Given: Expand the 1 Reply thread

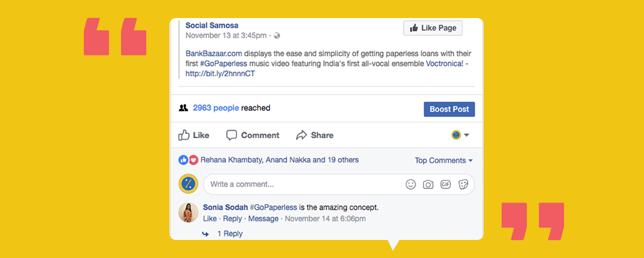Looking at the screenshot, I should coord(230,233).
